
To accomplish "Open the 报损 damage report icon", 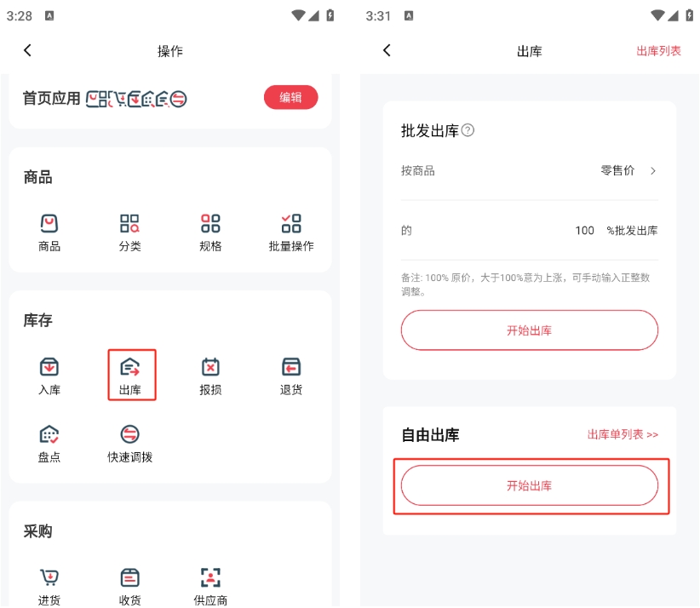I will click(210, 376).
